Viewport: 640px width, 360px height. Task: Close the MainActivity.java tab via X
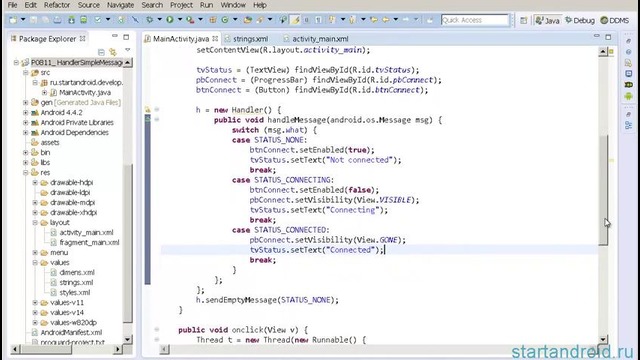[215, 39]
